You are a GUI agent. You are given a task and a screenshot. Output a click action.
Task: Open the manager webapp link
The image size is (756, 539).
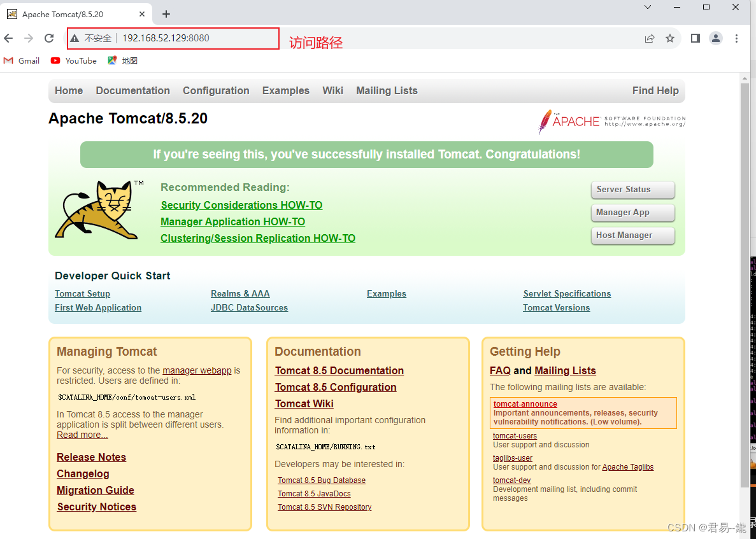pos(197,370)
